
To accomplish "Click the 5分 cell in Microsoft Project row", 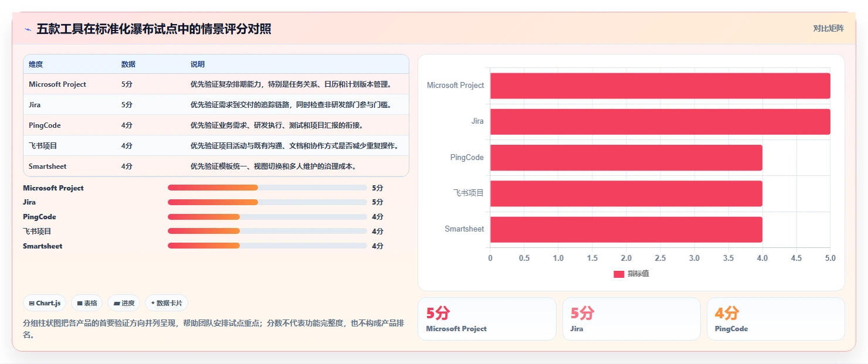I will [x=127, y=84].
